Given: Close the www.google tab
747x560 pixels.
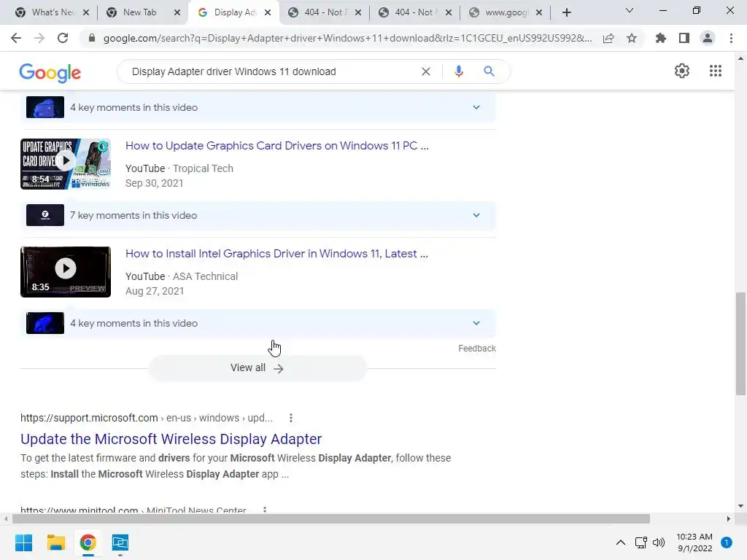Looking at the screenshot, I should (x=539, y=12).
